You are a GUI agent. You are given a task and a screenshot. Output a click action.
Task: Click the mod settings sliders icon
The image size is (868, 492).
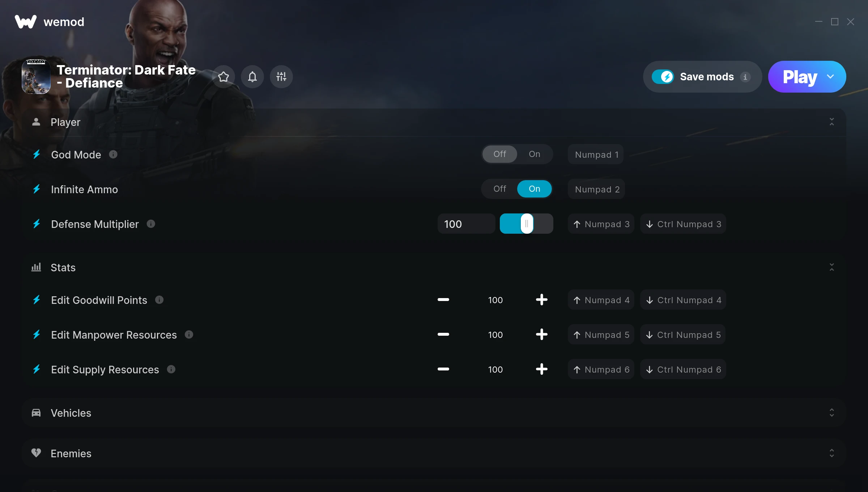coord(281,76)
